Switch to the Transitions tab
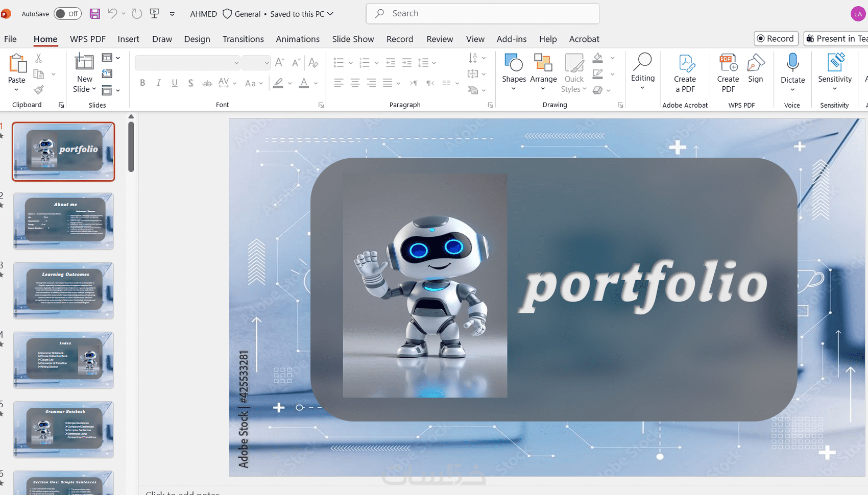 (x=243, y=39)
